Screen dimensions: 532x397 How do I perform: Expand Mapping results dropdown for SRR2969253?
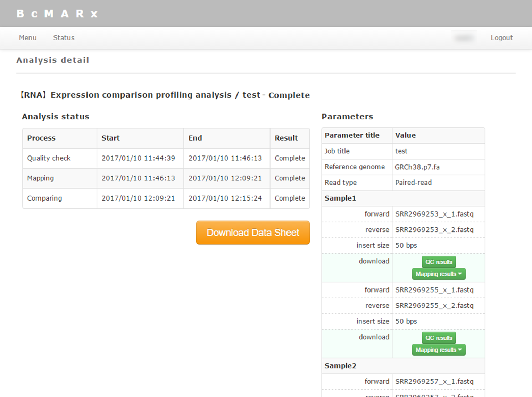439,274
